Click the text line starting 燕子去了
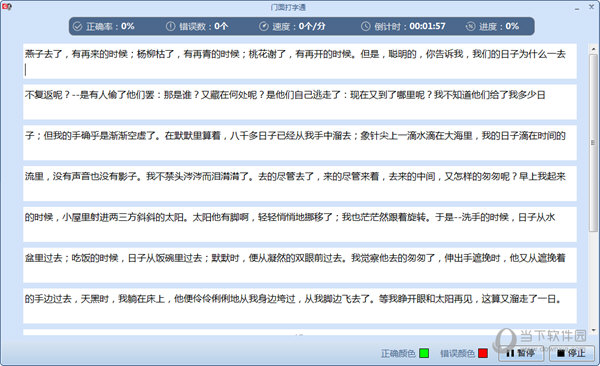 295,54
